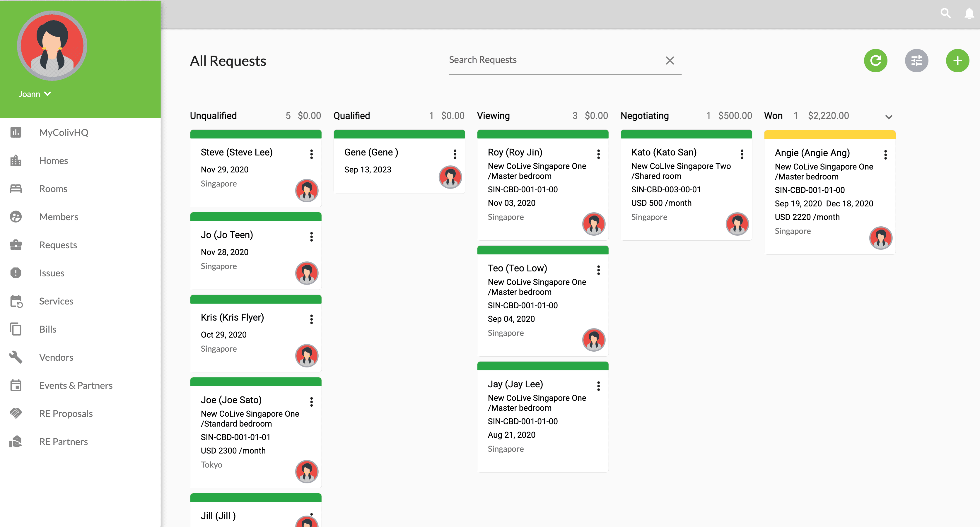Image resolution: width=980 pixels, height=527 pixels.
Task: Open options menu on Gene card
Action: pos(455,154)
